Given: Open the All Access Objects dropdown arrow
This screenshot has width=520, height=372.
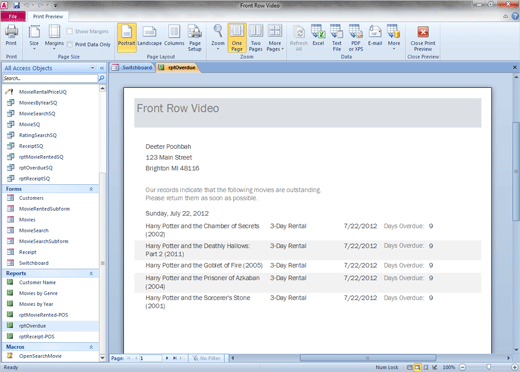Looking at the screenshot, I should coord(92,68).
